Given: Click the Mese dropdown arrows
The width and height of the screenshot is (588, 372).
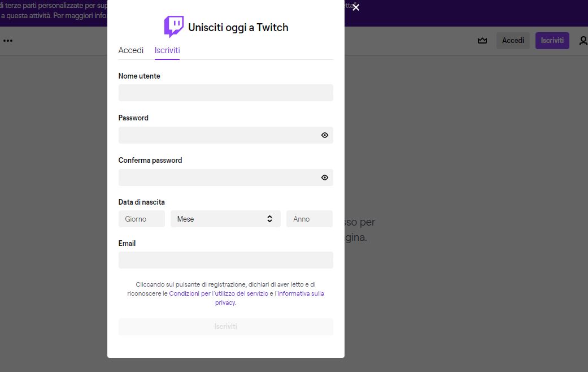Looking at the screenshot, I should 269,219.
